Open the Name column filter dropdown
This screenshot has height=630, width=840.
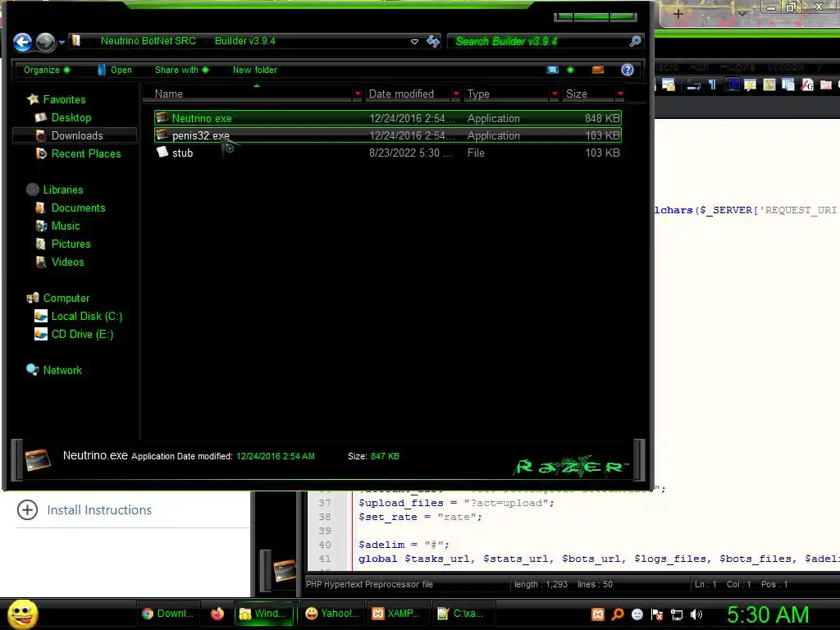358,94
